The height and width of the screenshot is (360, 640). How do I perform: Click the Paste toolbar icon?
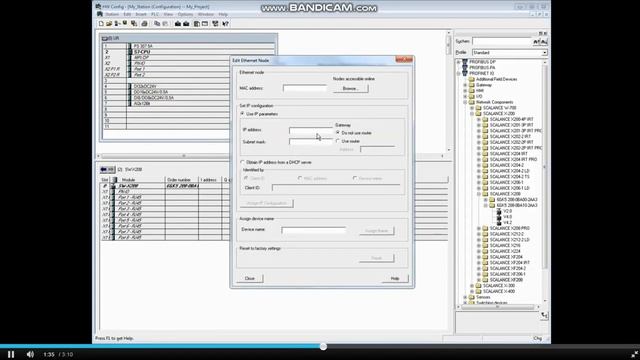[165, 24]
